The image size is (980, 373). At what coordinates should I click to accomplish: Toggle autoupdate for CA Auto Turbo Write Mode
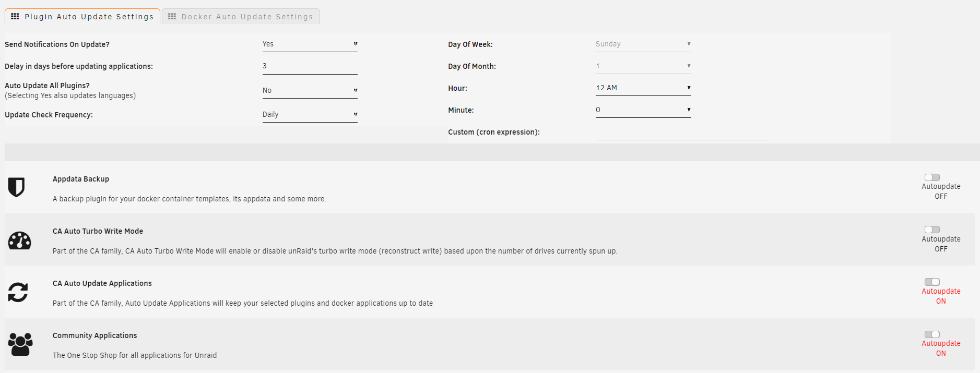[x=932, y=230]
